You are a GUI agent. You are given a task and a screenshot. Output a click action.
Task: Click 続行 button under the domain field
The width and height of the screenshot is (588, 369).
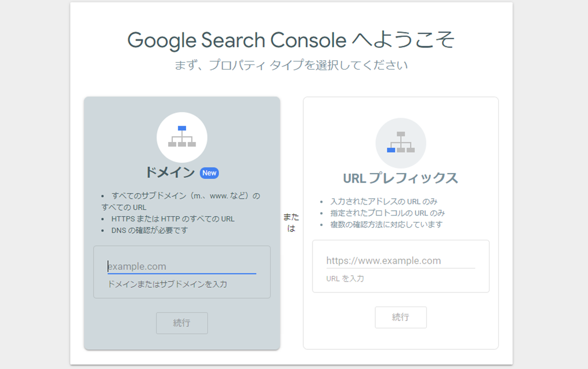(182, 323)
